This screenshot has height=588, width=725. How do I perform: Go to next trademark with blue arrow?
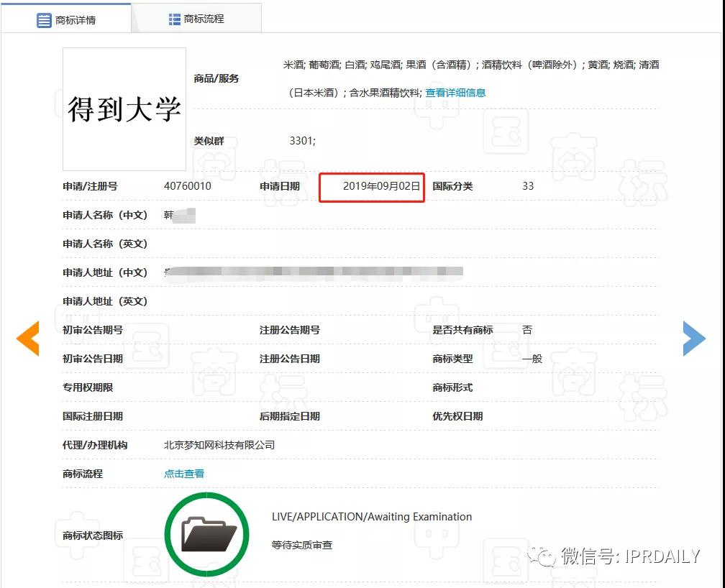coord(695,339)
